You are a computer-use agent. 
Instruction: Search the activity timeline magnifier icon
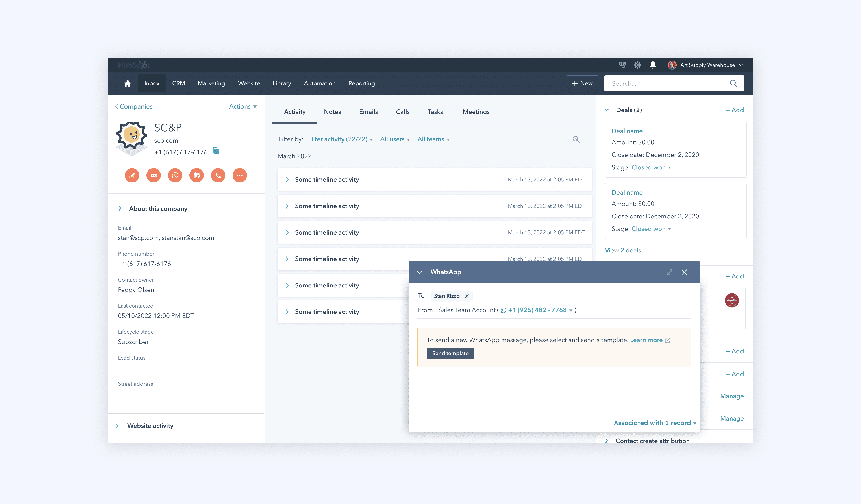point(576,139)
